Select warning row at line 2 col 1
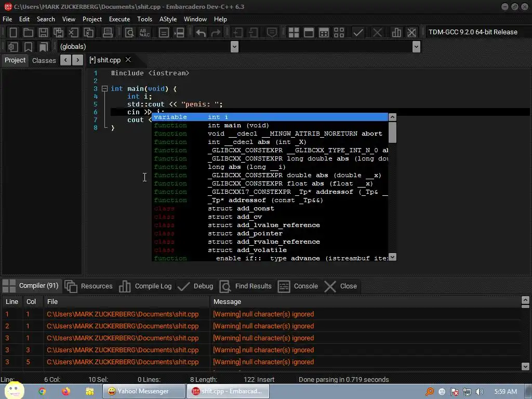The height and width of the screenshot is (399, 532). point(261,326)
